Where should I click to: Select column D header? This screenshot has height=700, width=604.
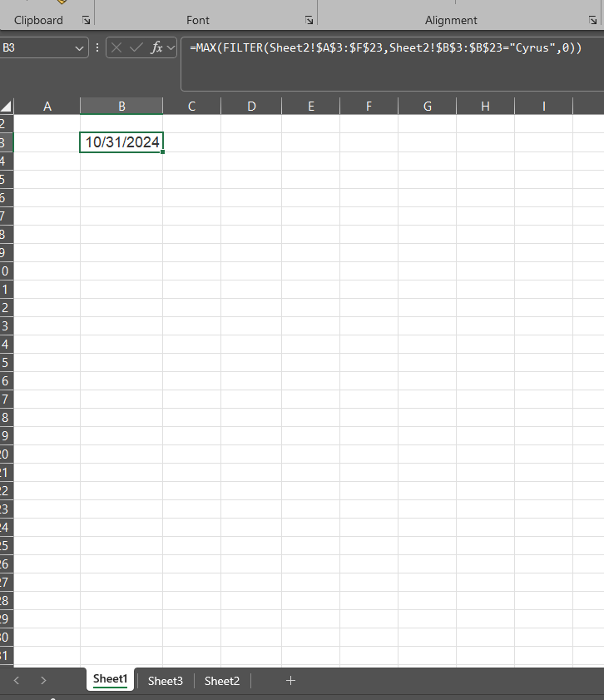tap(251, 107)
